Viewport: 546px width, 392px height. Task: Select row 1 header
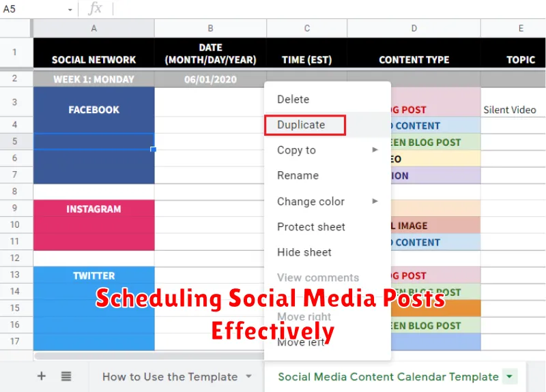(14, 52)
